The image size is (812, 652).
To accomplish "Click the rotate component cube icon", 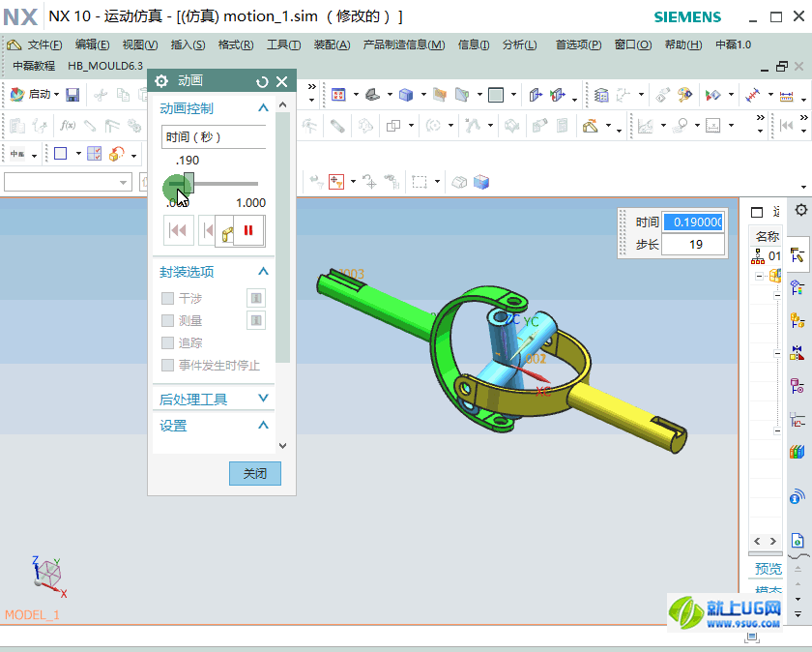I will tap(117, 154).
